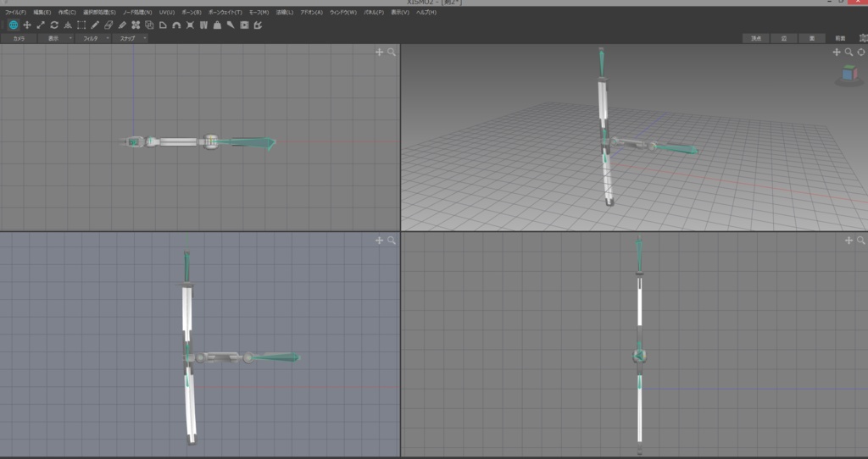Viewport: 868px width, 459px height.
Task: Open the ウィンドウ(W) menu
Action: tap(343, 12)
